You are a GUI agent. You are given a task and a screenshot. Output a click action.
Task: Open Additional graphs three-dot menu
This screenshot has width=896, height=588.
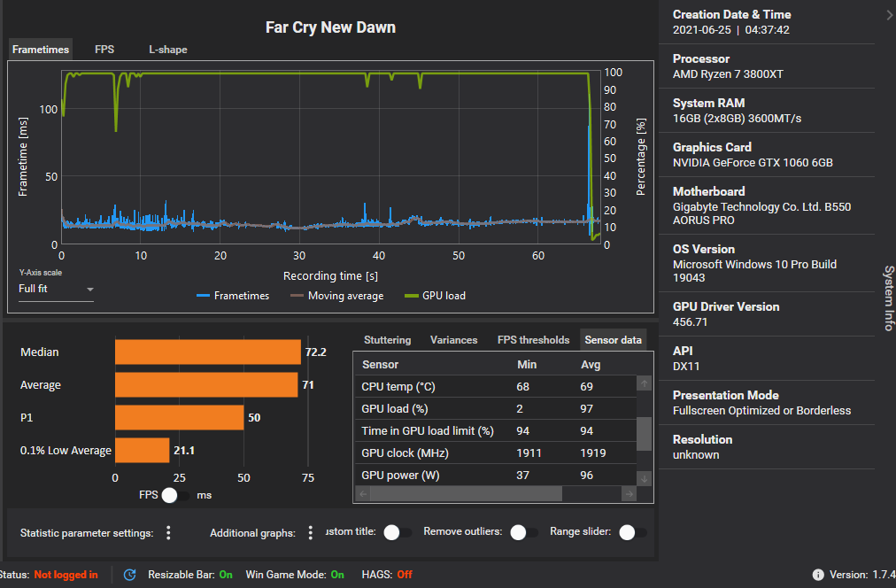310,533
